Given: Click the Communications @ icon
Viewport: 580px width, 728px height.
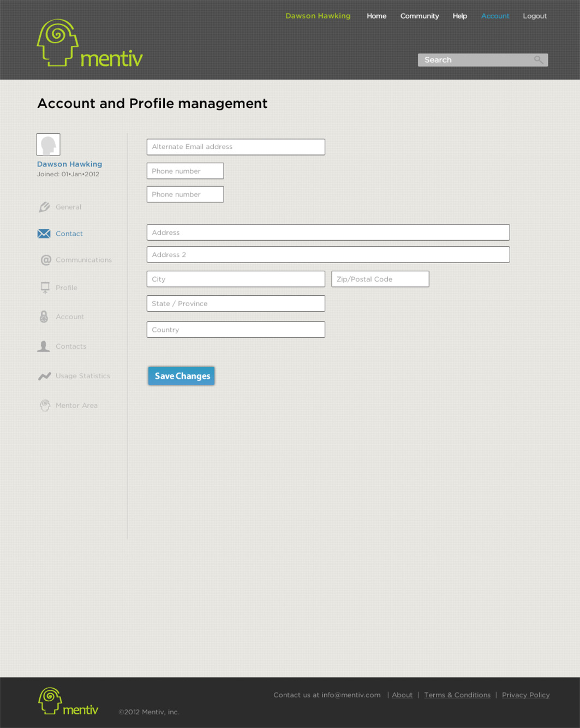Looking at the screenshot, I should [46, 260].
